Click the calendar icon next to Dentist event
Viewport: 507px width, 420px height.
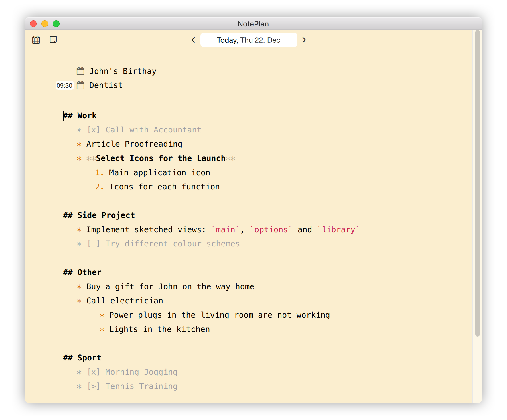(80, 85)
